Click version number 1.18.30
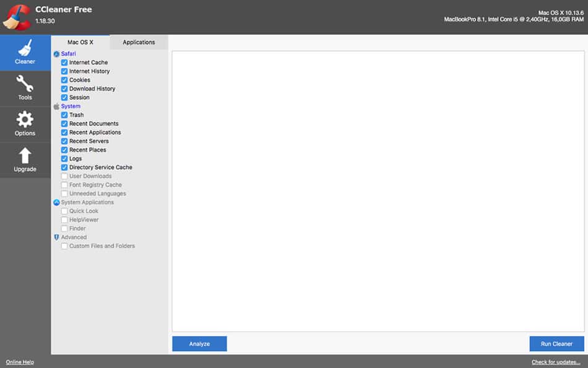The image size is (588, 368). 45,21
